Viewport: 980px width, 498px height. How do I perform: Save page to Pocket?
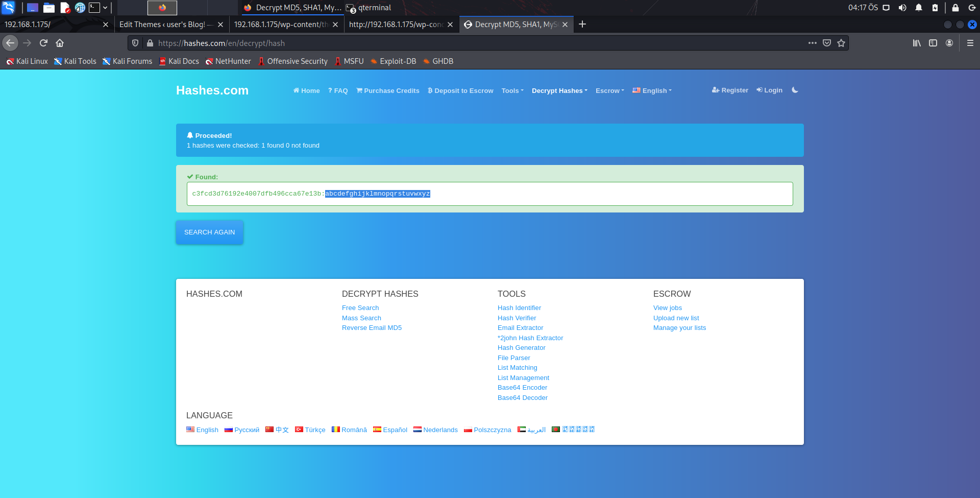tap(827, 43)
